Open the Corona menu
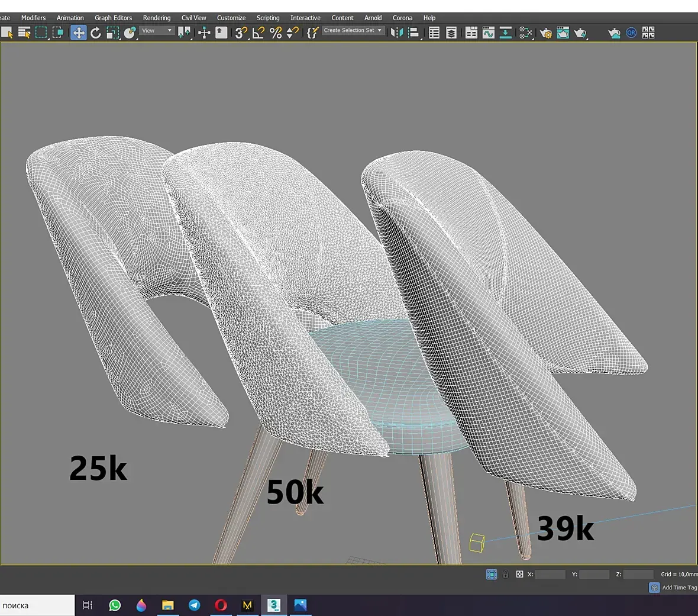The height and width of the screenshot is (616, 698). (x=402, y=18)
